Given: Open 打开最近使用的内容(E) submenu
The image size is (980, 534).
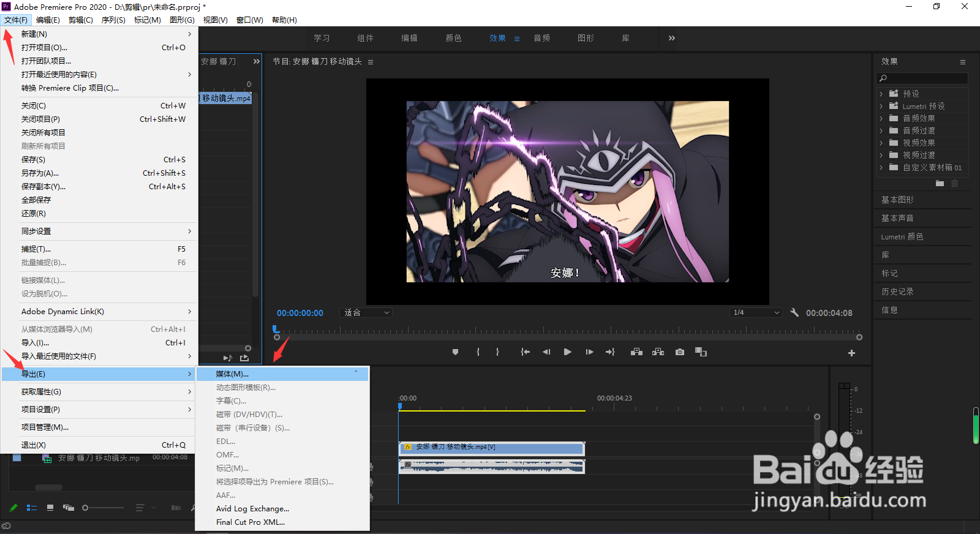Looking at the screenshot, I should point(100,74).
